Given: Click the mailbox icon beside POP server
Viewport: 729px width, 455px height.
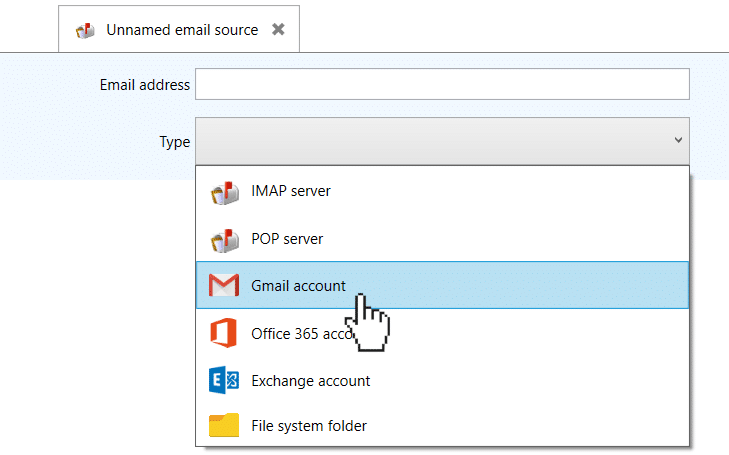Looking at the screenshot, I should pyautogui.click(x=225, y=240).
